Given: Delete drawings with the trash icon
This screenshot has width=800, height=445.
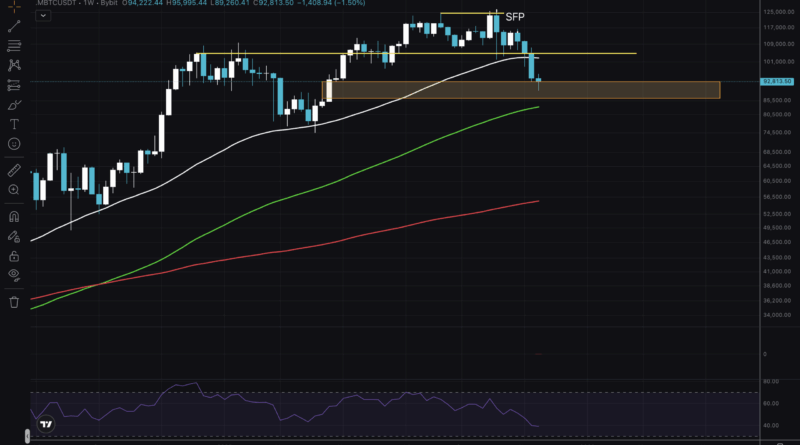Looking at the screenshot, I should pyautogui.click(x=14, y=301).
